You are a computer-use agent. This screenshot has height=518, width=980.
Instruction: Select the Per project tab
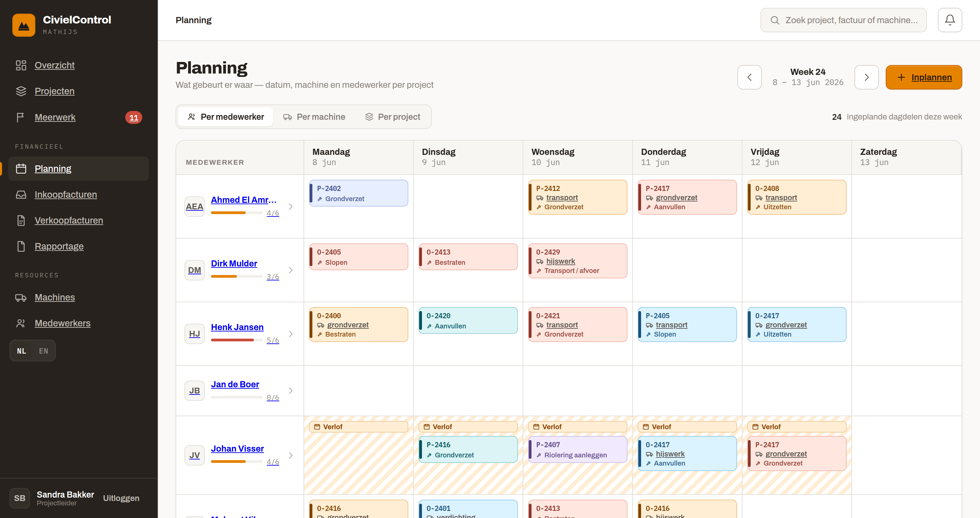[392, 117]
